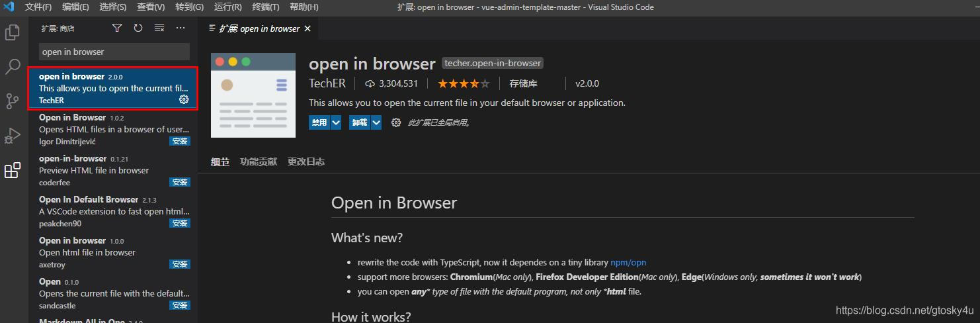The height and width of the screenshot is (323, 980).
Task: Open the 转到(G) menu
Action: 189,7
